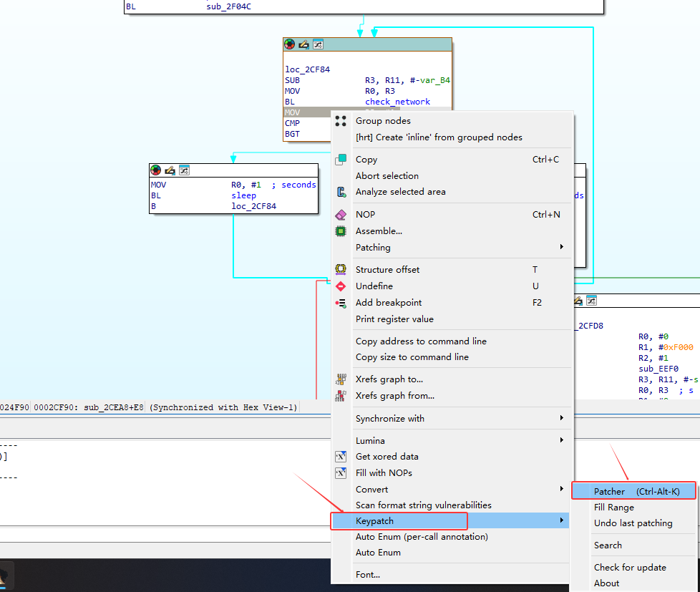The height and width of the screenshot is (592, 700).
Task: Expand the Lumina submenu arrow
Action: click(561, 441)
